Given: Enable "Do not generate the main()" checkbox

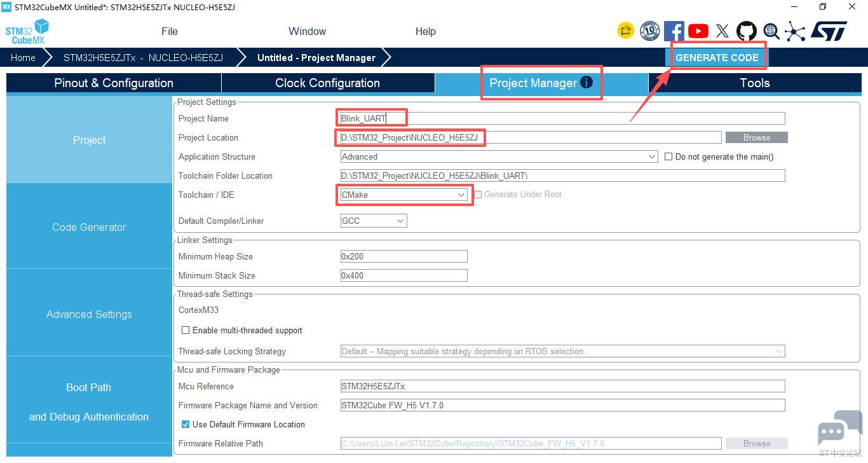Looking at the screenshot, I should tap(668, 156).
